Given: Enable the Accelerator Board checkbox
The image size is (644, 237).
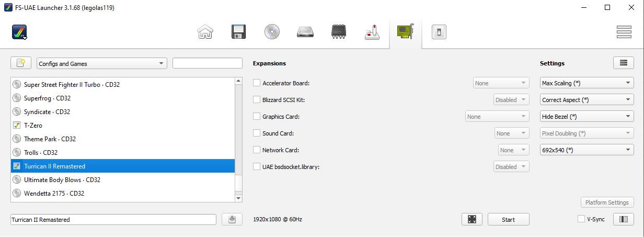Looking at the screenshot, I should (x=257, y=83).
